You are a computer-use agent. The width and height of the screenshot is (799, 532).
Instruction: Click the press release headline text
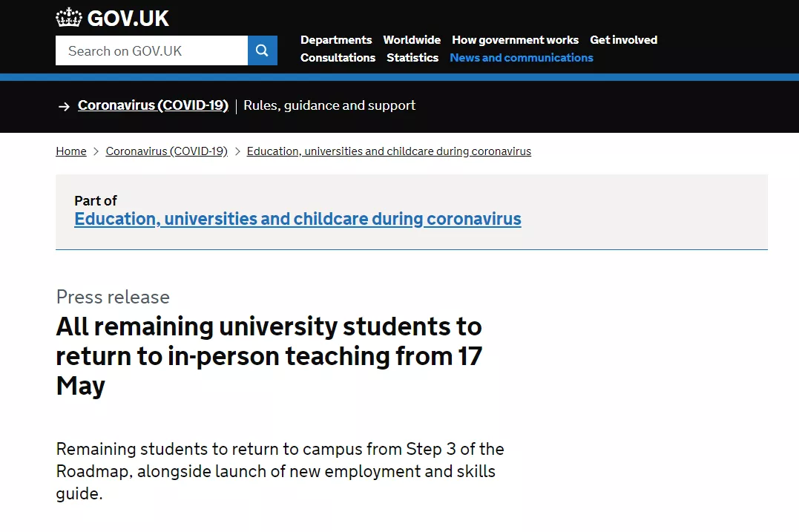(x=269, y=355)
